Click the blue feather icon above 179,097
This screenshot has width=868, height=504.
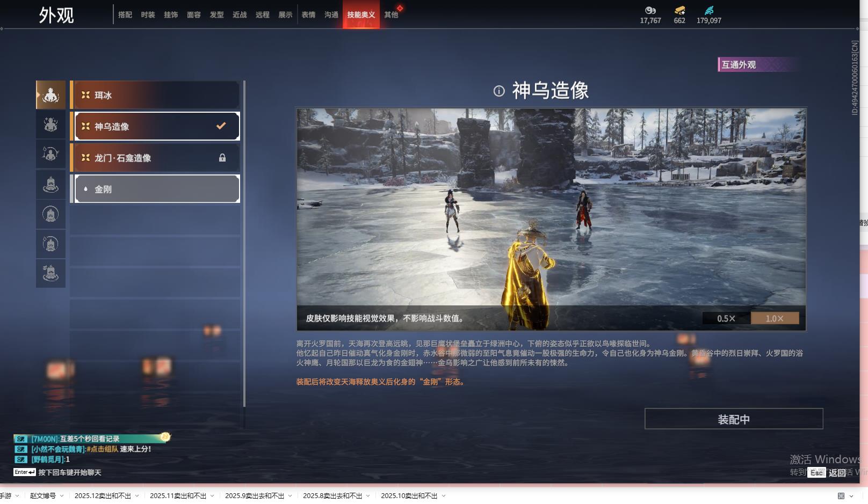pyautogui.click(x=709, y=10)
